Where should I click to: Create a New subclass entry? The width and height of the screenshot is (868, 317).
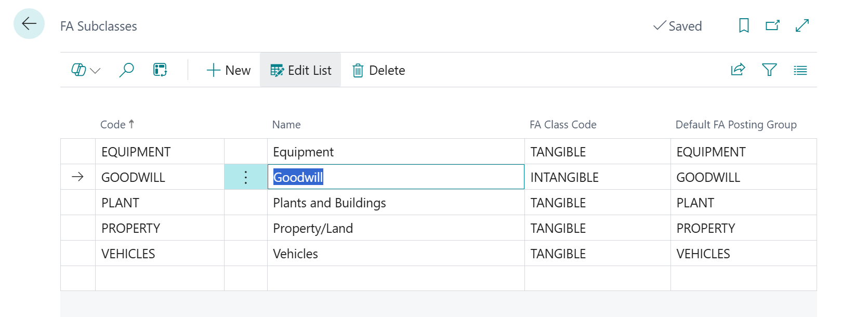(229, 70)
